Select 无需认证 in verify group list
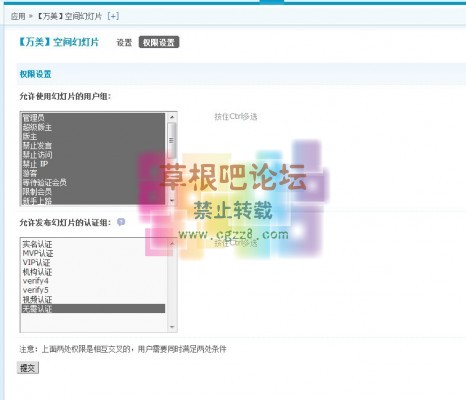 (x=93, y=308)
